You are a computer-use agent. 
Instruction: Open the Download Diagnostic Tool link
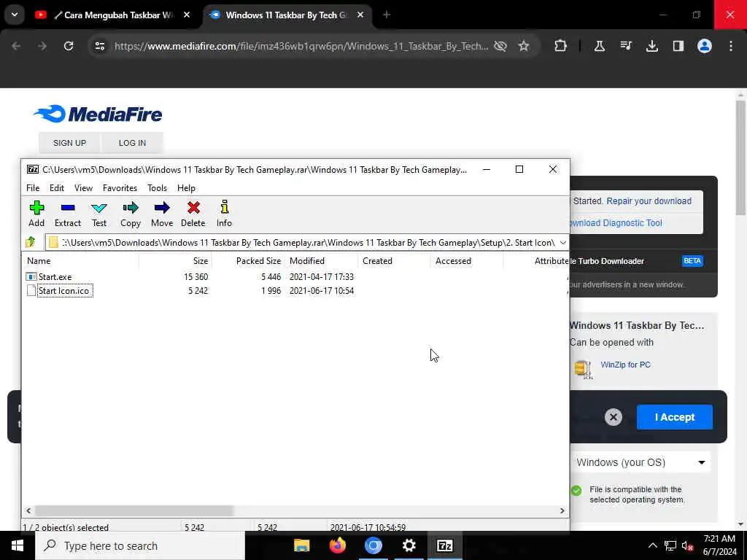coord(616,223)
